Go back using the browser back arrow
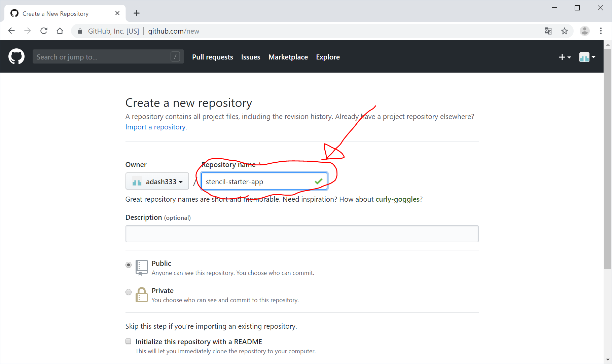 coord(11,31)
